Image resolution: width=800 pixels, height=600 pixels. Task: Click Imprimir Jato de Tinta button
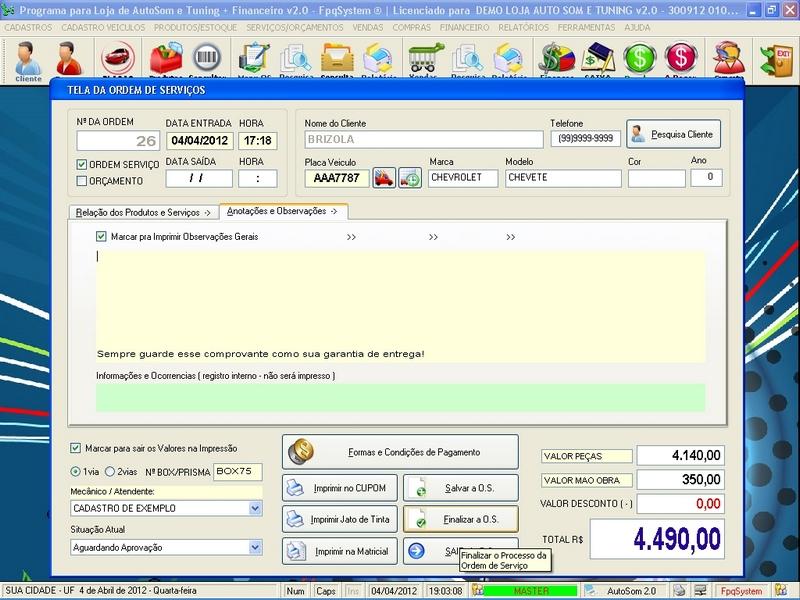pyautogui.click(x=340, y=519)
